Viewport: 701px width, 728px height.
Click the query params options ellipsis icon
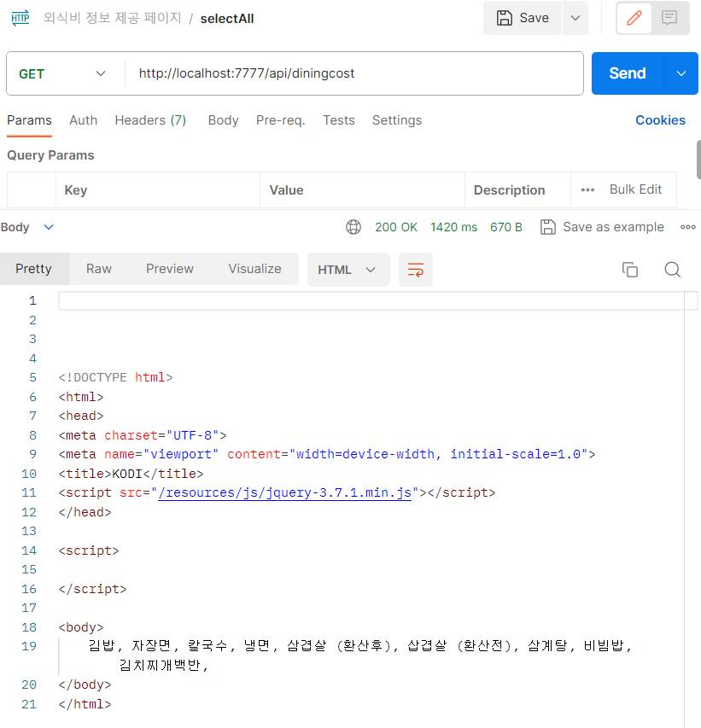point(587,189)
